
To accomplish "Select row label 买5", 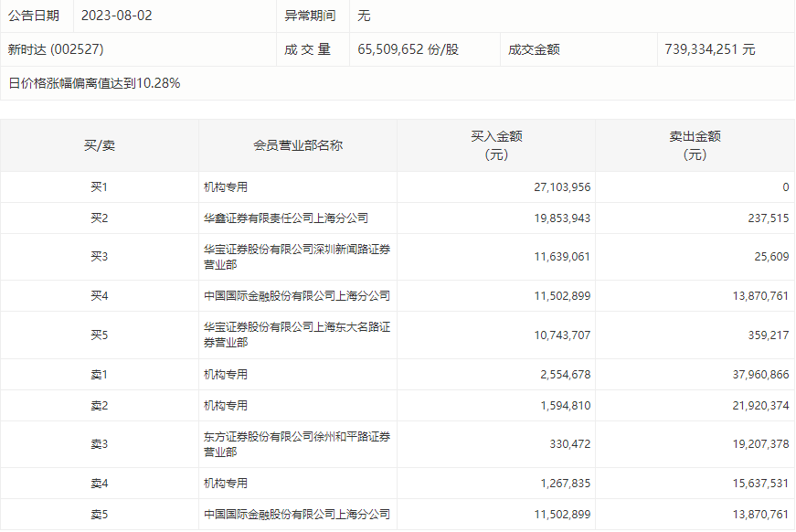I will pyautogui.click(x=100, y=335).
